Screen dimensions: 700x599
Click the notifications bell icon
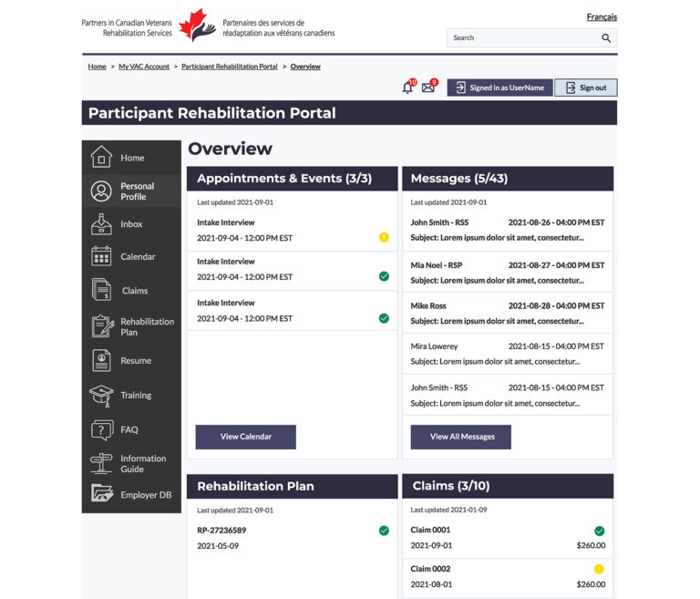(407, 88)
